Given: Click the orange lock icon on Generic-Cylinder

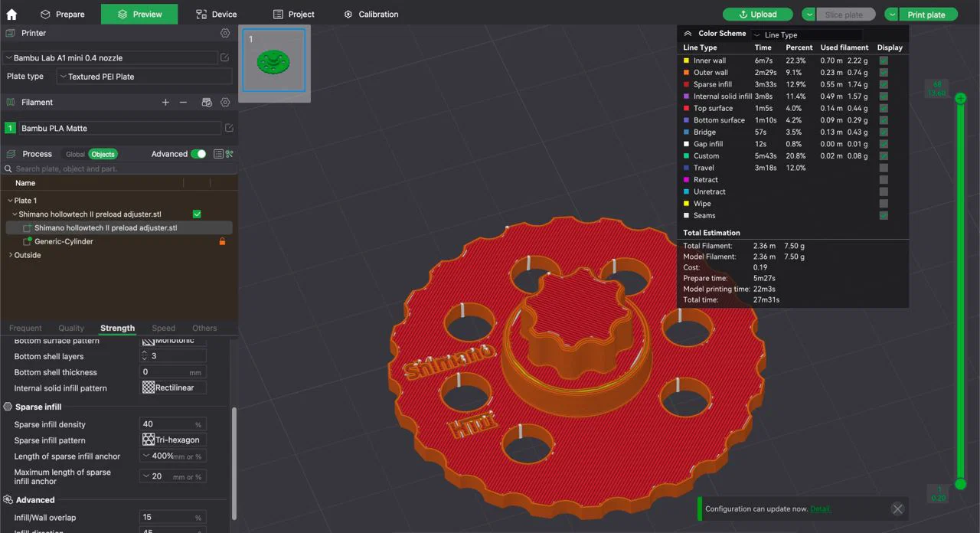Looking at the screenshot, I should (222, 241).
